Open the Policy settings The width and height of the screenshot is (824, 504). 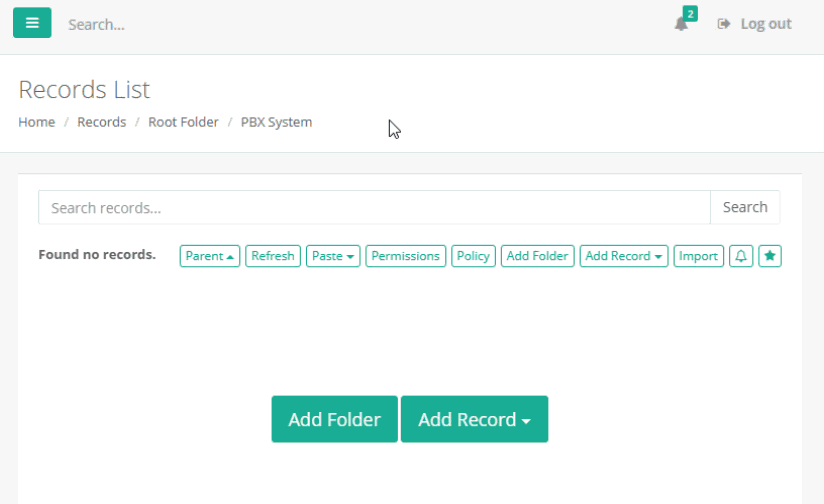(473, 256)
